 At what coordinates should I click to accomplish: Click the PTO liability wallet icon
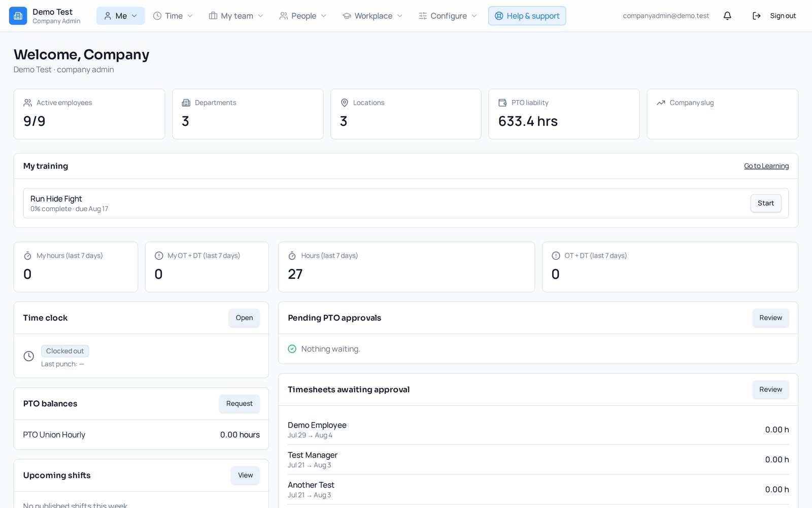tap(502, 103)
